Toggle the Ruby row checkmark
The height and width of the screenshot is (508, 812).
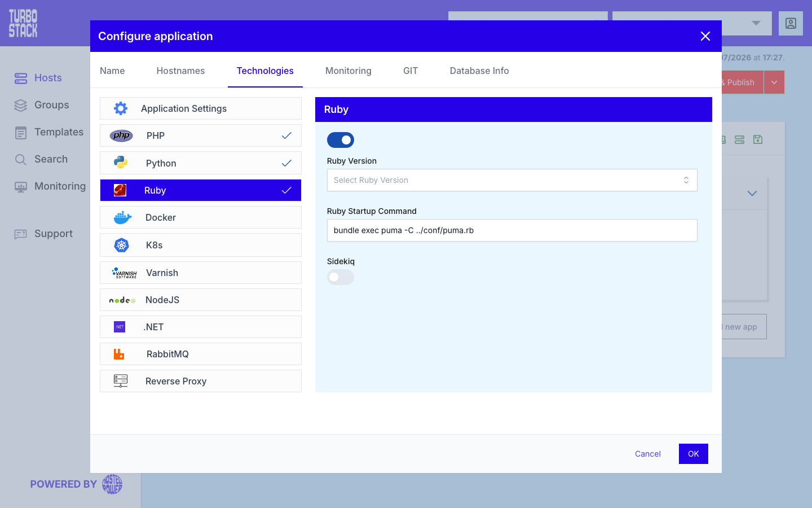[286, 190]
